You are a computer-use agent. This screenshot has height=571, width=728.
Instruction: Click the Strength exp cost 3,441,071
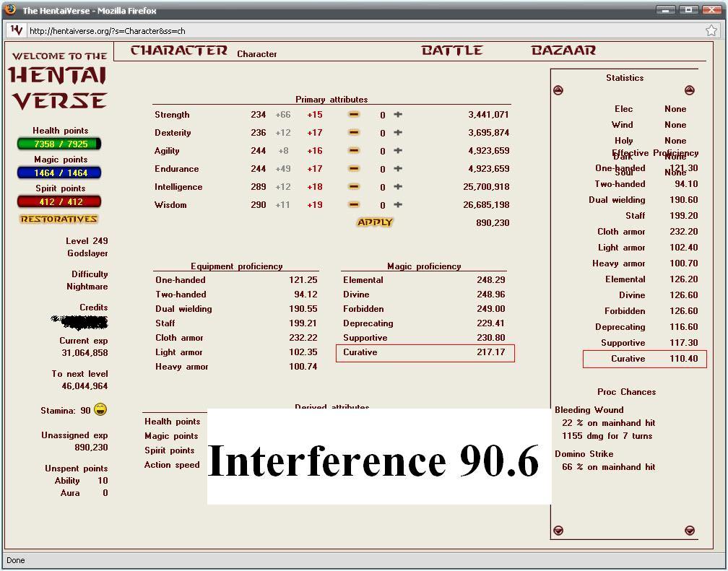pos(488,115)
